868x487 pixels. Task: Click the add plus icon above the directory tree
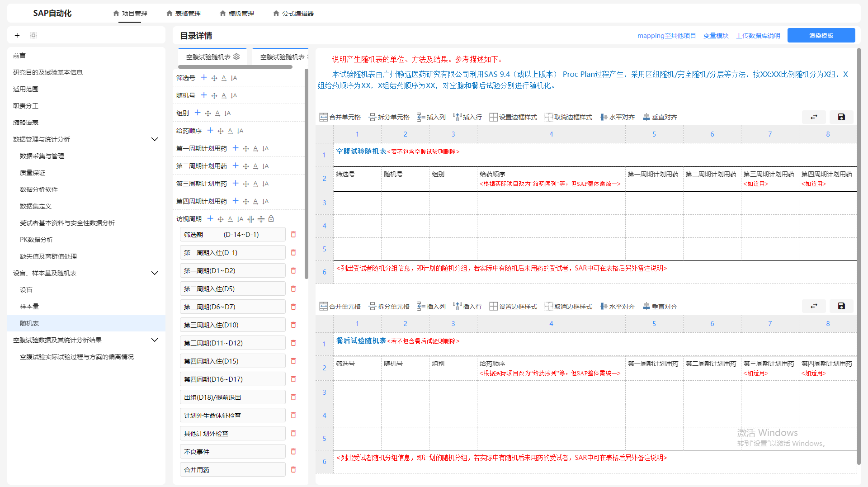[17, 35]
